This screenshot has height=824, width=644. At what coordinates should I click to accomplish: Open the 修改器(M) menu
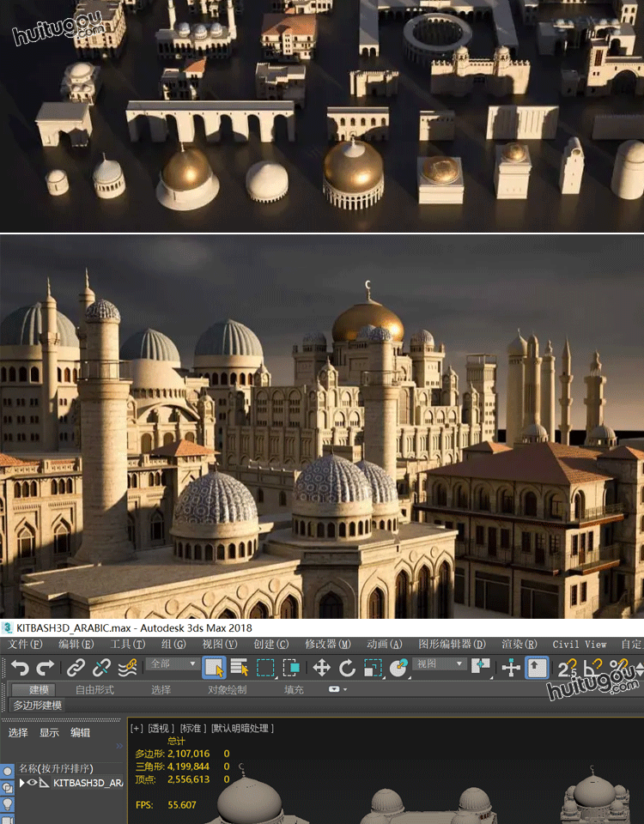pyautogui.click(x=327, y=644)
